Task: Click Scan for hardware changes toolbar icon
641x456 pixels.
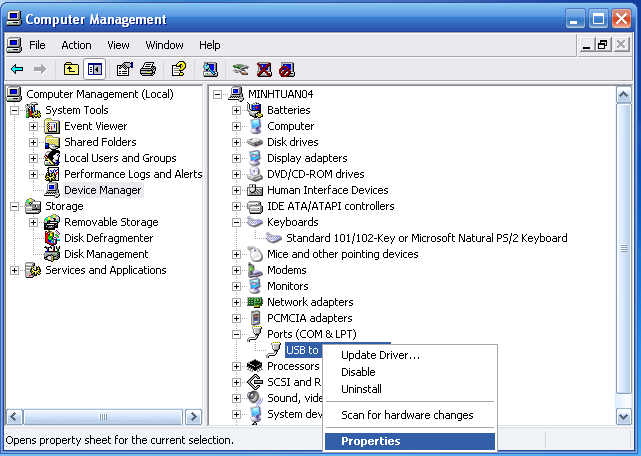Action: click(210, 70)
